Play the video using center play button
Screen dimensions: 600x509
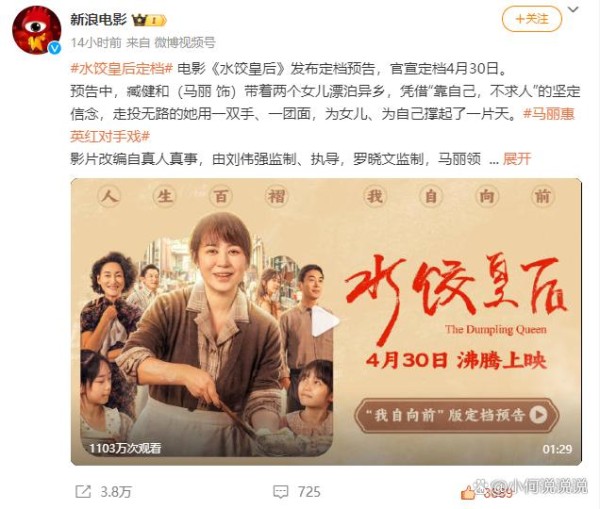click(x=324, y=322)
